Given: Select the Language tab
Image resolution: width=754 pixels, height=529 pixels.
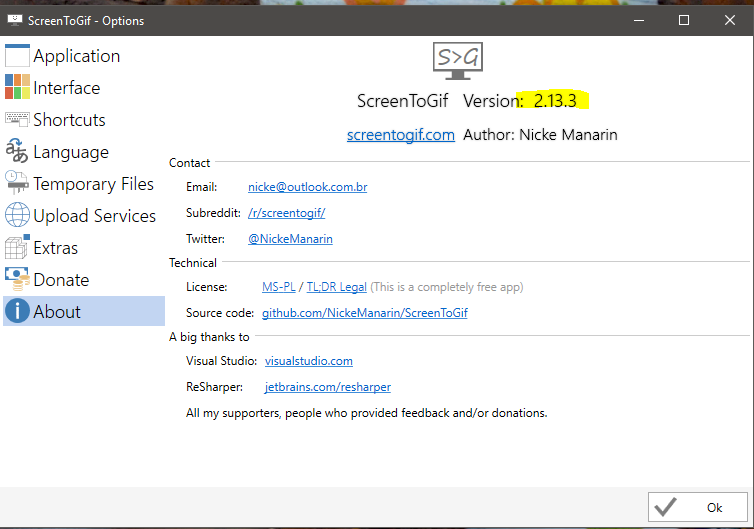Looking at the screenshot, I should point(84,151).
